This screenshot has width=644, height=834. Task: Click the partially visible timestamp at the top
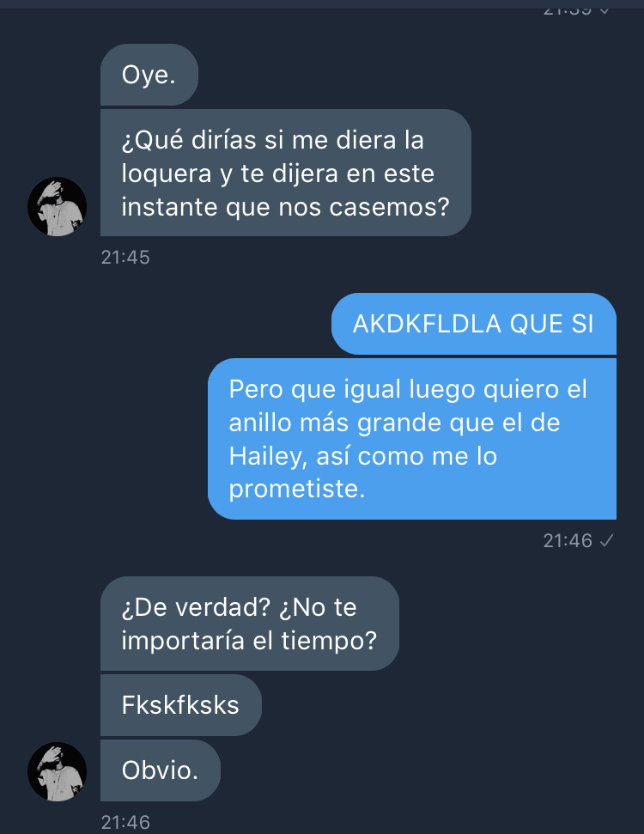568,10
